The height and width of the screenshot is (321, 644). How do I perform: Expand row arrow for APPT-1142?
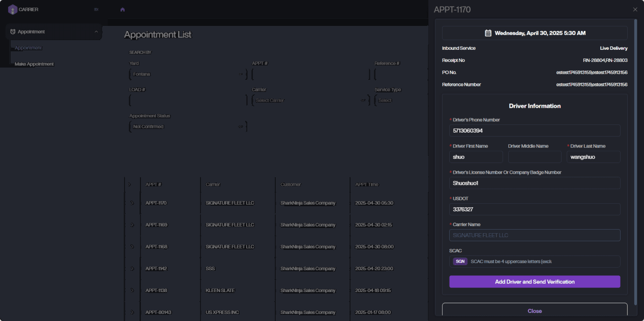tap(132, 269)
